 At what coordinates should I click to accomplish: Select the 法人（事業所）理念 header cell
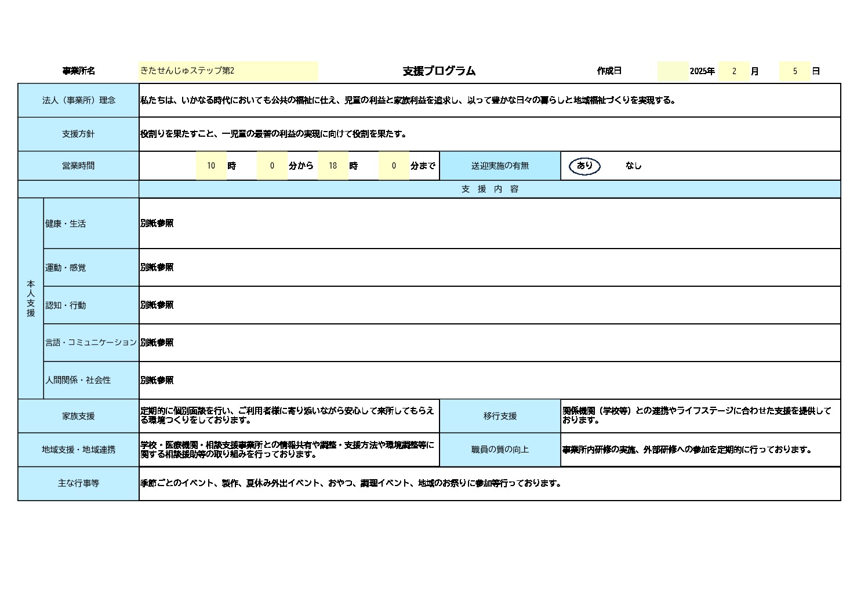coord(78,100)
